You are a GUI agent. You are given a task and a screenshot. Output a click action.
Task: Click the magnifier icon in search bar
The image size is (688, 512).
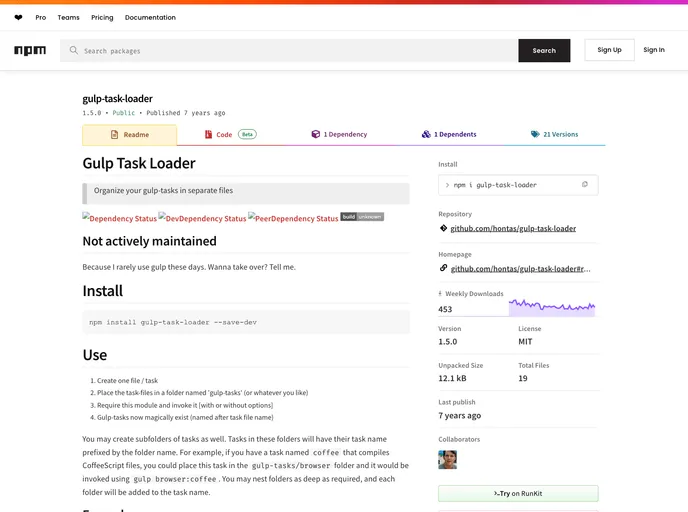point(74,50)
